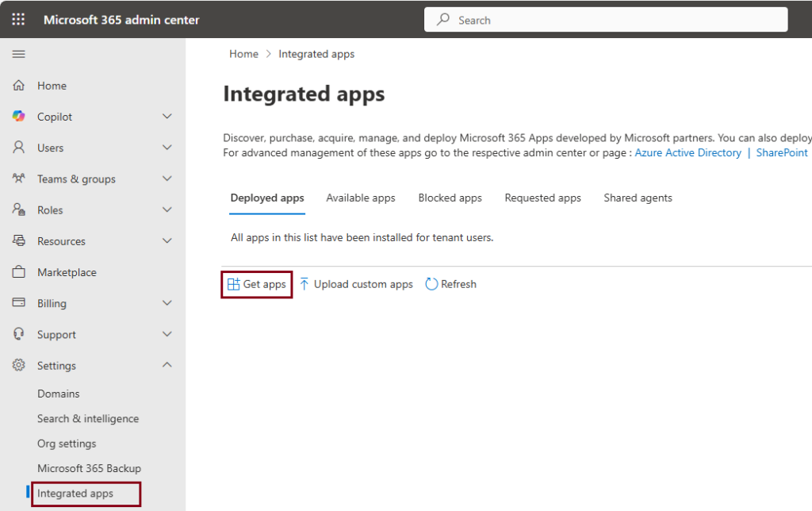This screenshot has width=812, height=511.
Task: Collapse the navigation menu hamburger icon
Action: pyautogui.click(x=19, y=54)
